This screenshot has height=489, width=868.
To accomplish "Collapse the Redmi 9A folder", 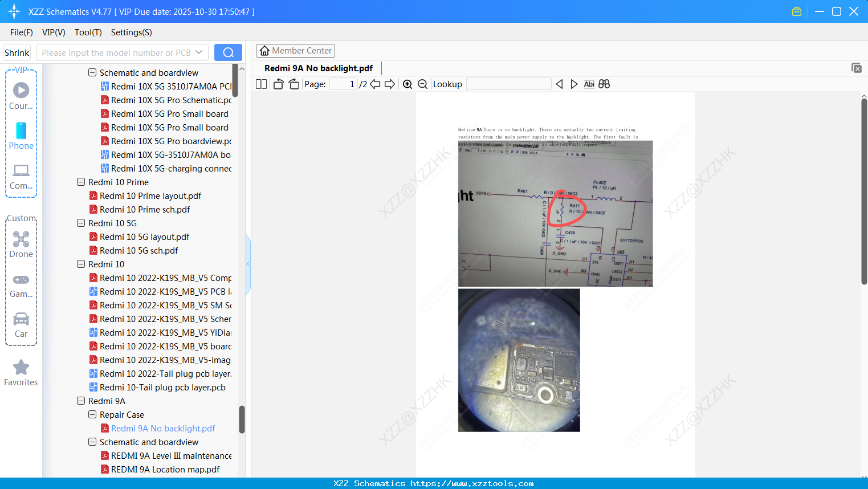I will 81,401.
